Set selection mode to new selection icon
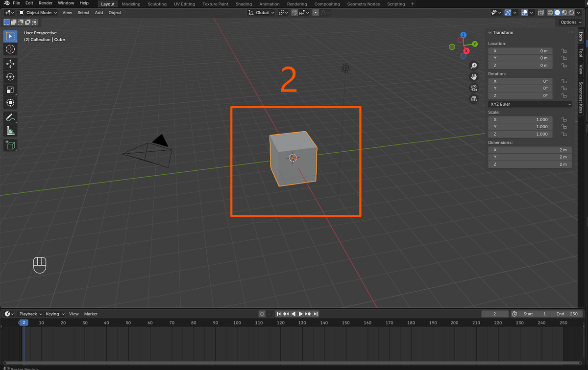Image resolution: width=588 pixels, height=370 pixels. tap(7, 22)
